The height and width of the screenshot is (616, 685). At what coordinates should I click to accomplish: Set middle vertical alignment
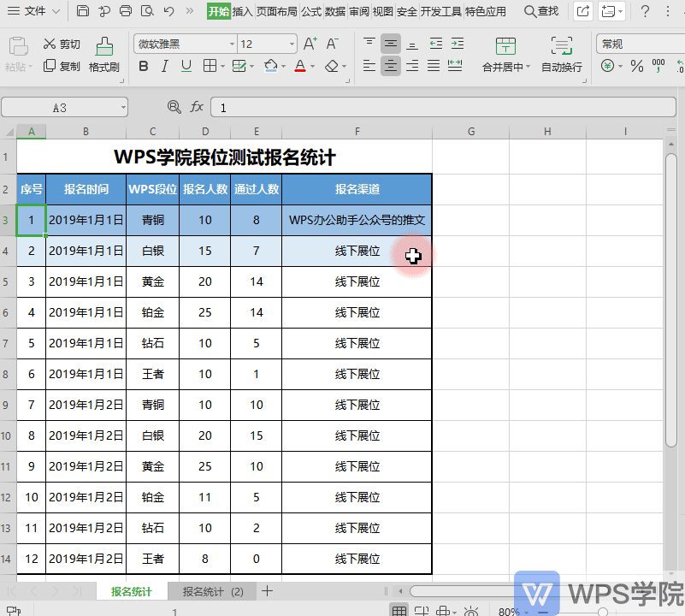pyautogui.click(x=391, y=44)
